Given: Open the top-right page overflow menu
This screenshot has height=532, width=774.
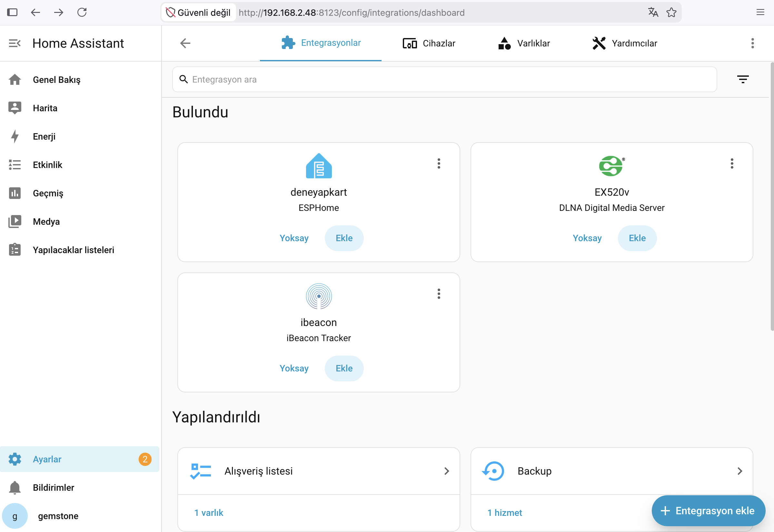Looking at the screenshot, I should [753, 43].
